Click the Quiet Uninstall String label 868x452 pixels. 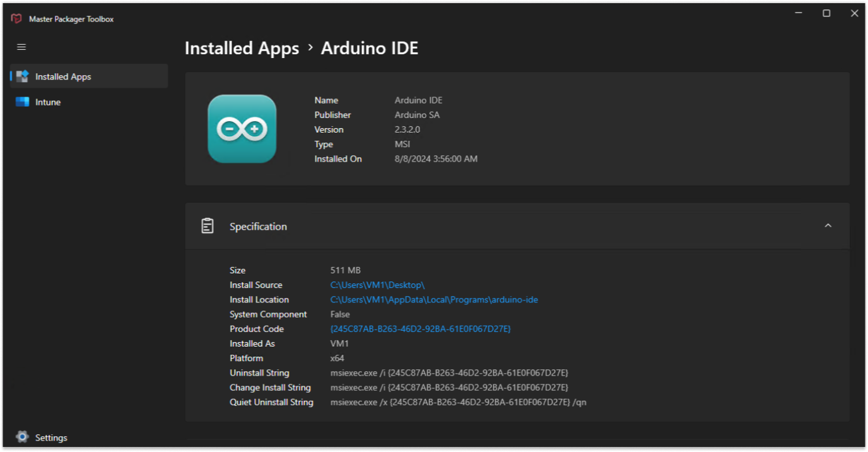pos(271,402)
